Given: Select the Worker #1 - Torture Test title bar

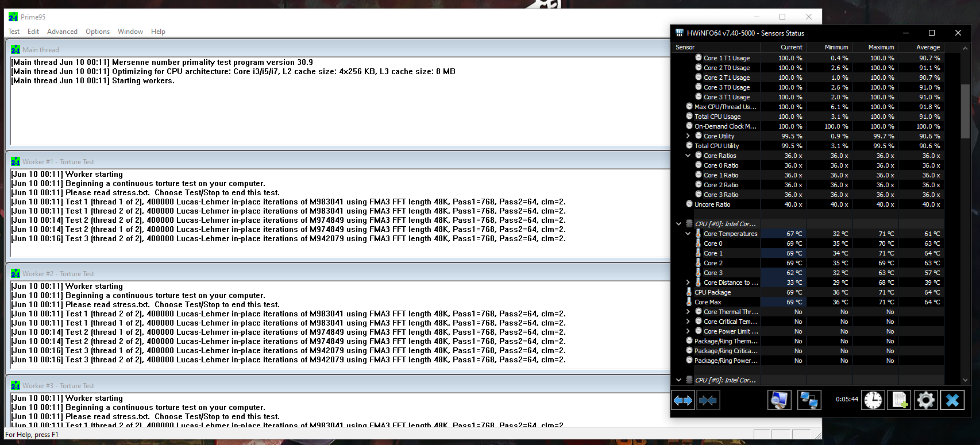Looking at the screenshot, I should [x=338, y=162].
